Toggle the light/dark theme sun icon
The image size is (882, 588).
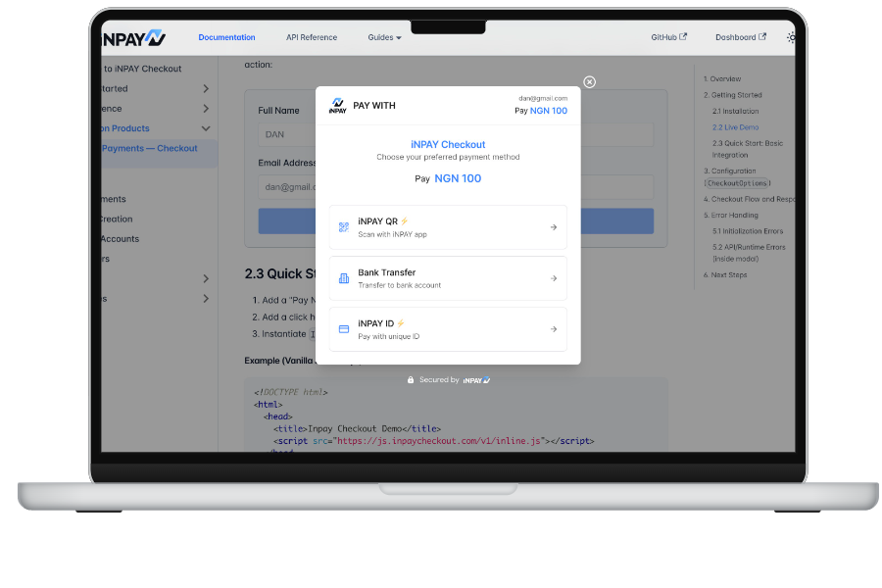coord(790,37)
